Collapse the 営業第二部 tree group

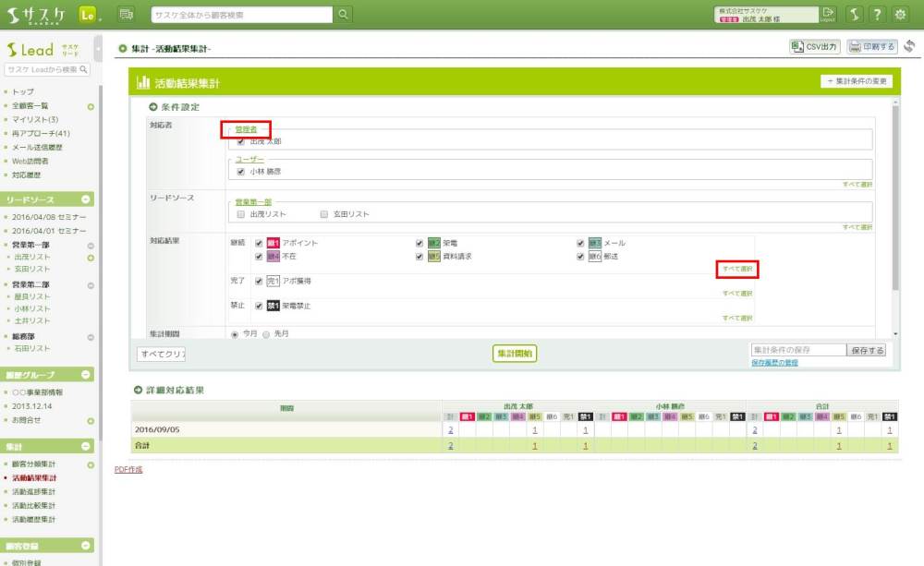coord(91,285)
